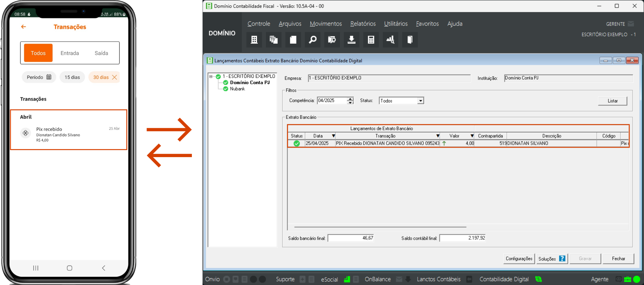This screenshot has width=644, height=285.
Task: Click the envelope icon next to GERENTE
Action: (x=631, y=24)
